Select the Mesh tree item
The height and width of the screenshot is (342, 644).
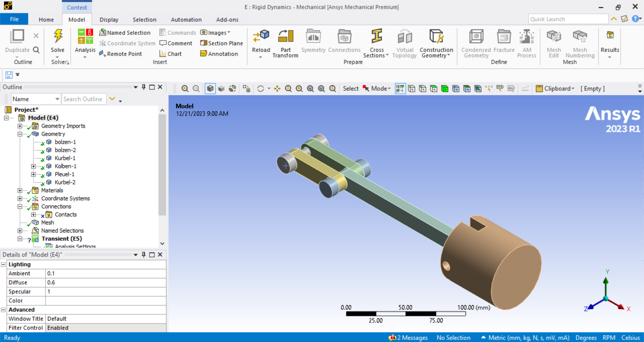pyautogui.click(x=47, y=223)
